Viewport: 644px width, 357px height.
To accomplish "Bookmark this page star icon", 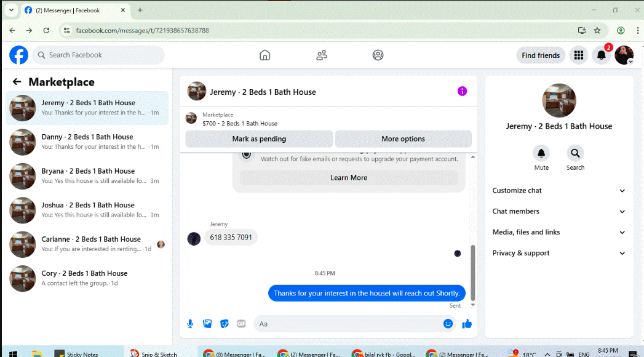I will (x=597, y=30).
